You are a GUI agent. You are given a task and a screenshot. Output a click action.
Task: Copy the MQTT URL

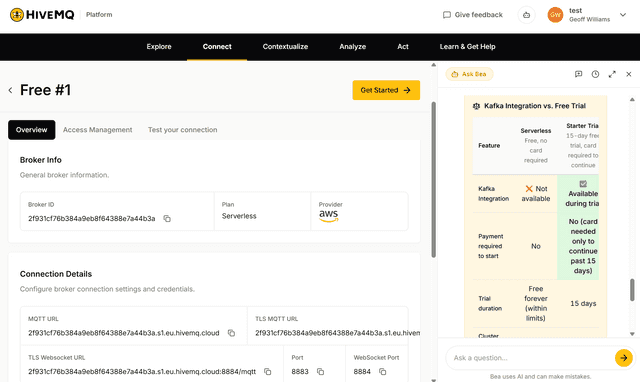point(231,333)
